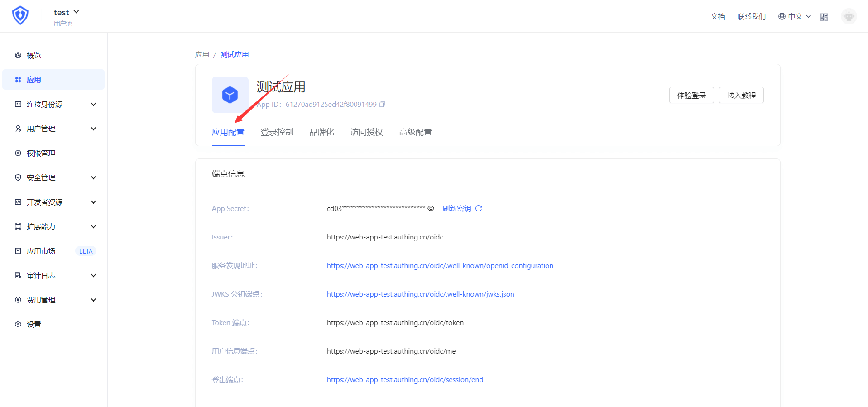The height and width of the screenshot is (407, 868).
Task: Expand the 开发者资源 menu chevron
Action: (94, 202)
